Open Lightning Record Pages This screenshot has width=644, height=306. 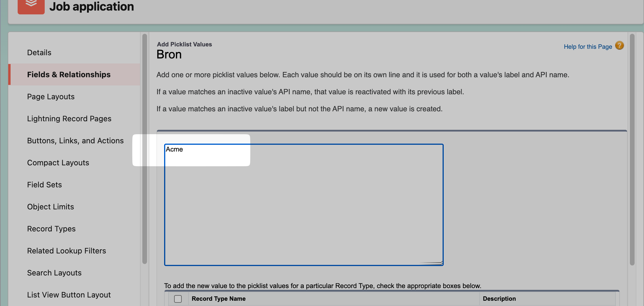tap(69, 119)
